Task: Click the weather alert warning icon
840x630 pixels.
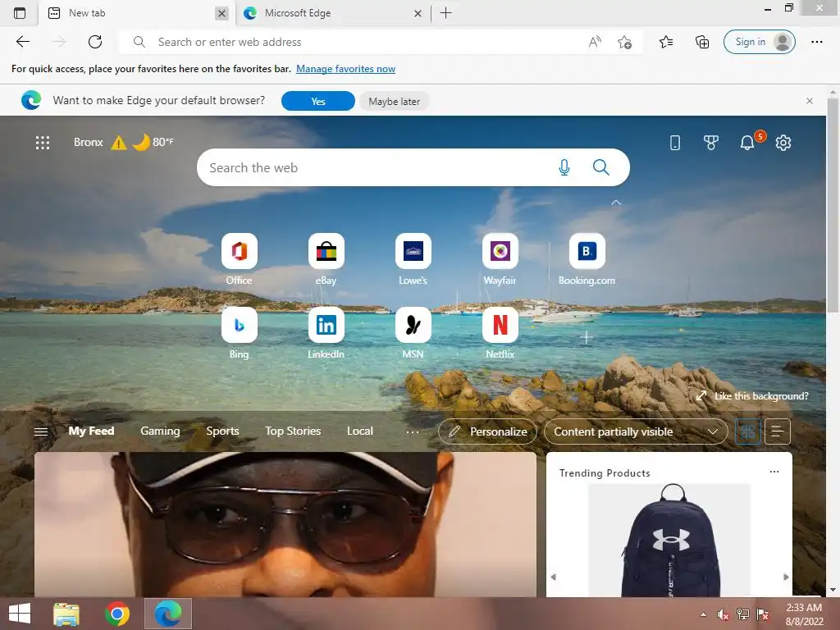Action: pyautogui.click(x=118, y=143)
